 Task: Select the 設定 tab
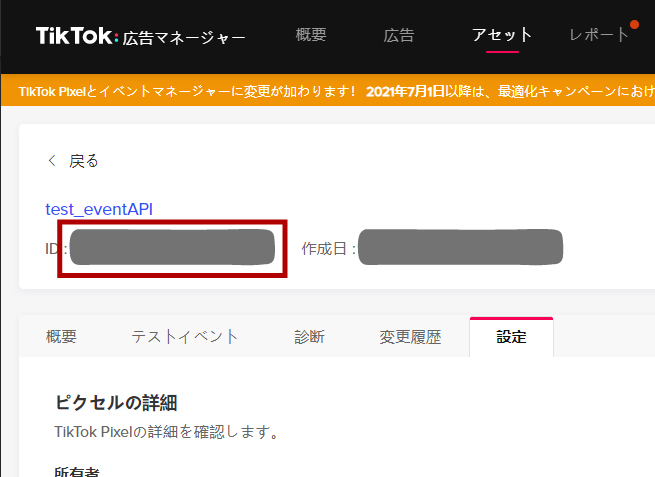(x=511, y=337)
